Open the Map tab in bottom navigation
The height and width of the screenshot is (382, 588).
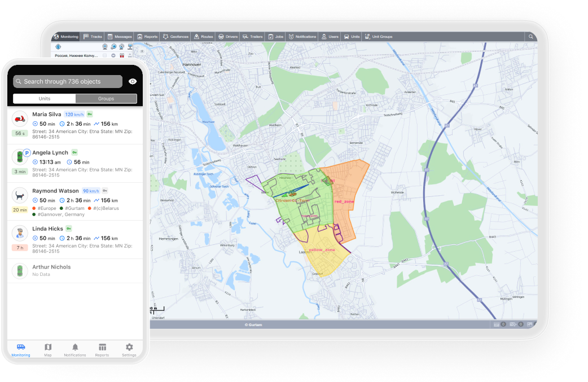(48, 349)
